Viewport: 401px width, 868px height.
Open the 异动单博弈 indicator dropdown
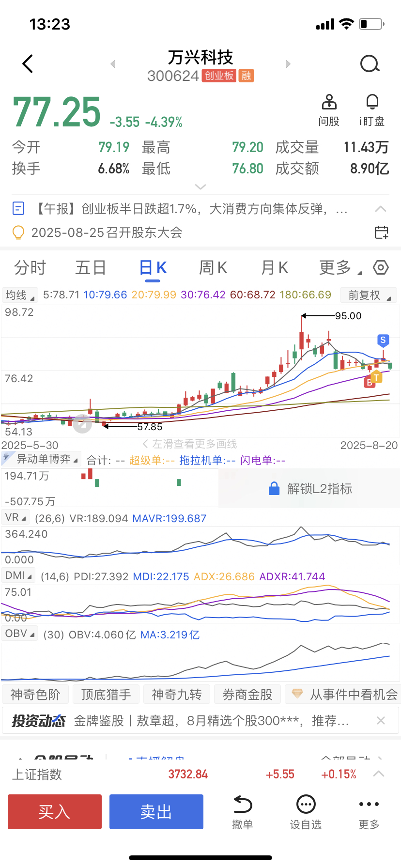coord(41,459)
